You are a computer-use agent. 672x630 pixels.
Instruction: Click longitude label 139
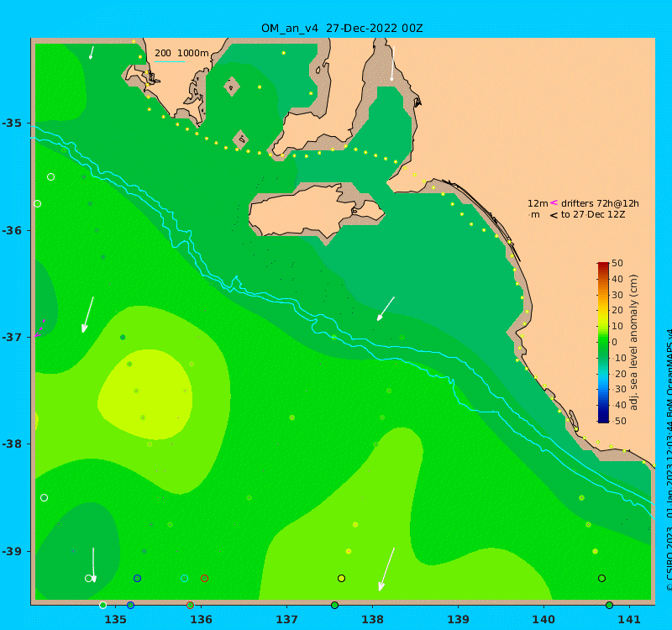pos(459,619)
